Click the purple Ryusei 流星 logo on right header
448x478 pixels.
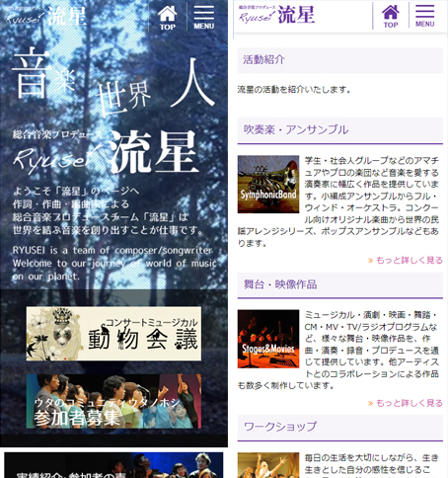276,14
